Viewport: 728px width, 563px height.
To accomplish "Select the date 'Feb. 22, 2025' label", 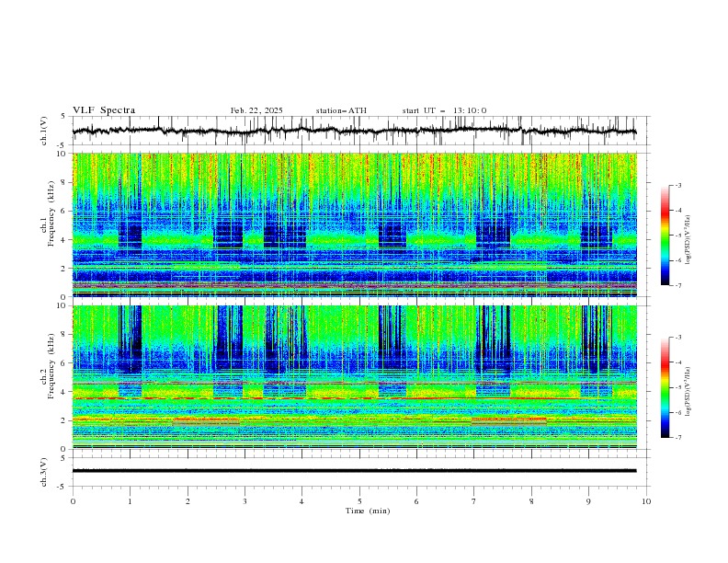I will [256, 110].
